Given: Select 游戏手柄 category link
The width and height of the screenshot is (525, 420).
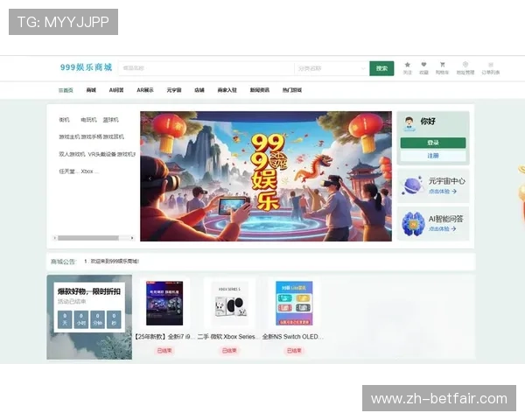Looking at the screenshot, I should click(91, 136).
